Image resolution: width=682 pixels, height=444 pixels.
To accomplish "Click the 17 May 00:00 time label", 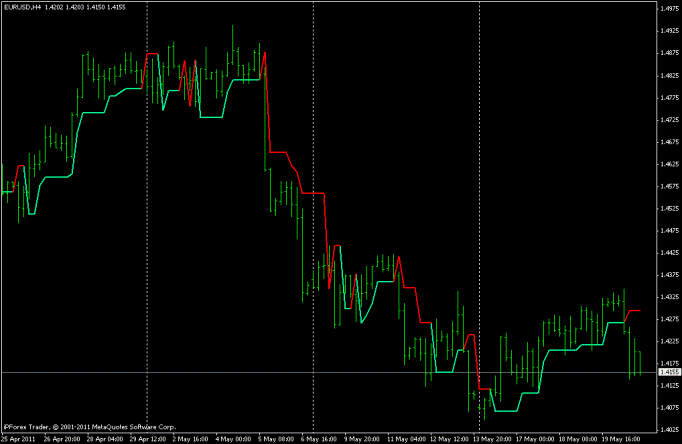I will click(535, 439).
